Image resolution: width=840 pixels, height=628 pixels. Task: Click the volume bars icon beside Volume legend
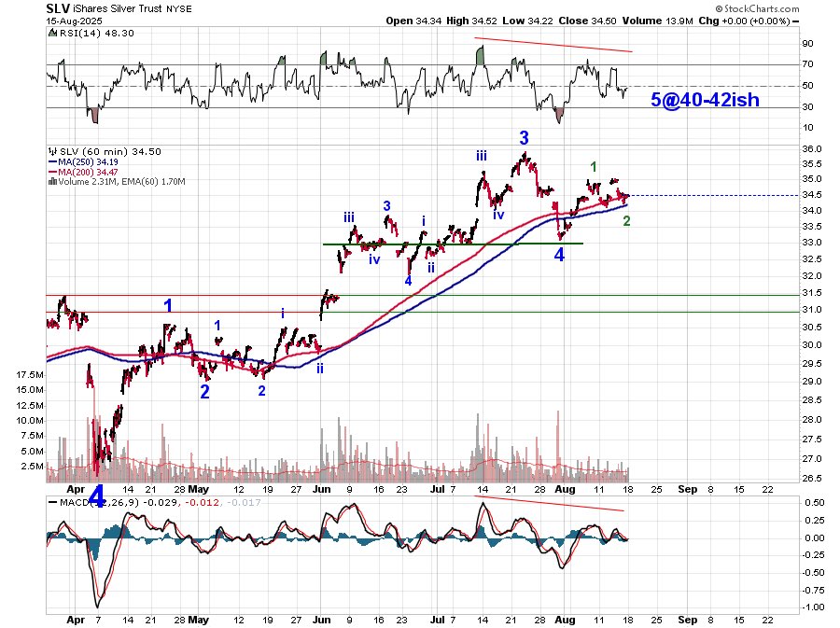52,181
